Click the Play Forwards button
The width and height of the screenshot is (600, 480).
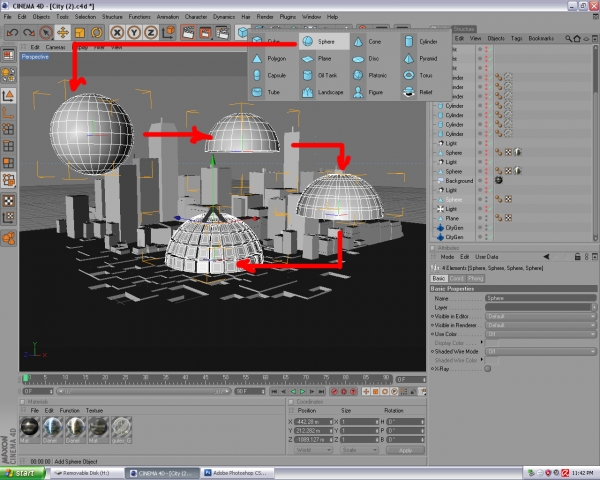pyautogui.click(x=302, y=391)
